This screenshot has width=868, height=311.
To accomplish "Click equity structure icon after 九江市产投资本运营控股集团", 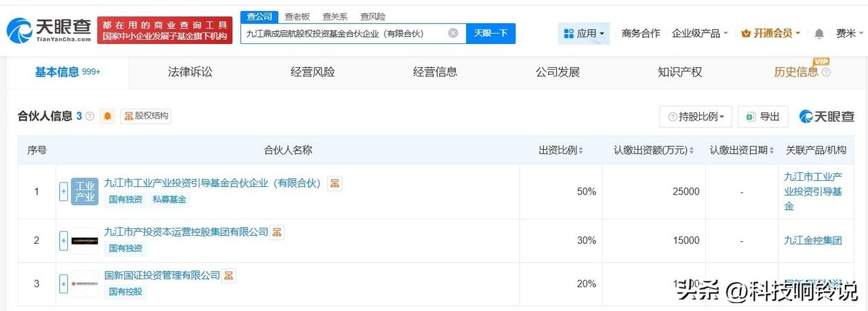I will [x=277, y=232].
